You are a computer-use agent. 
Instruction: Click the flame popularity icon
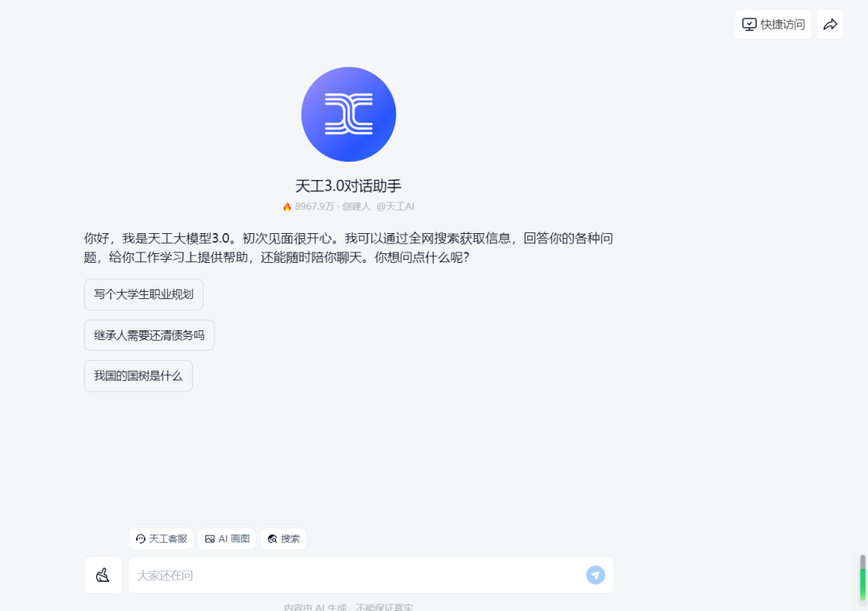287,207
